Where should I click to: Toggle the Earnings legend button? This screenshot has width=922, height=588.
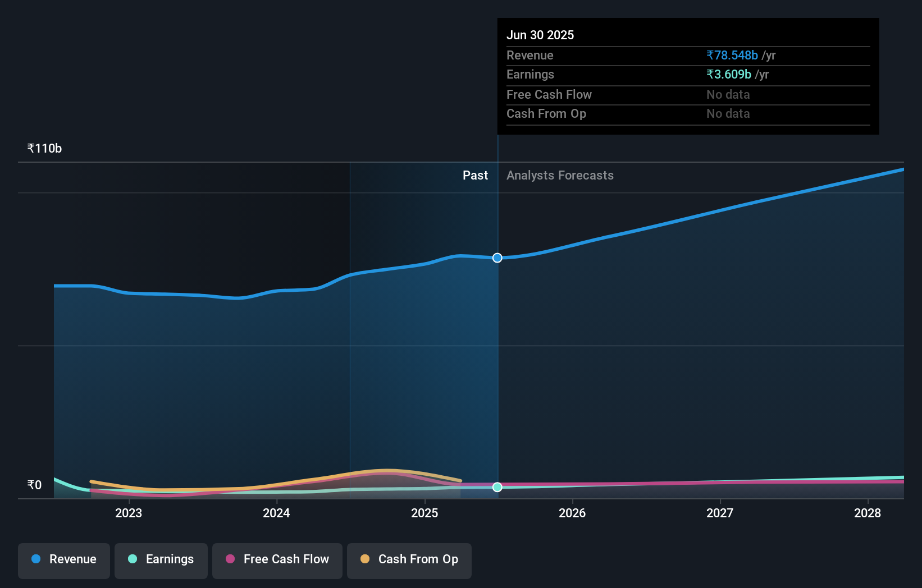click(161, 561)
